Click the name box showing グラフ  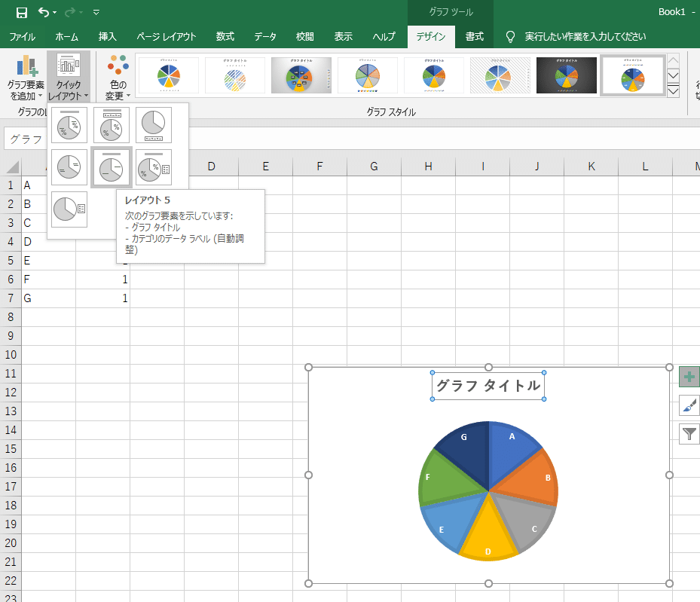click(x=26, y=139)
